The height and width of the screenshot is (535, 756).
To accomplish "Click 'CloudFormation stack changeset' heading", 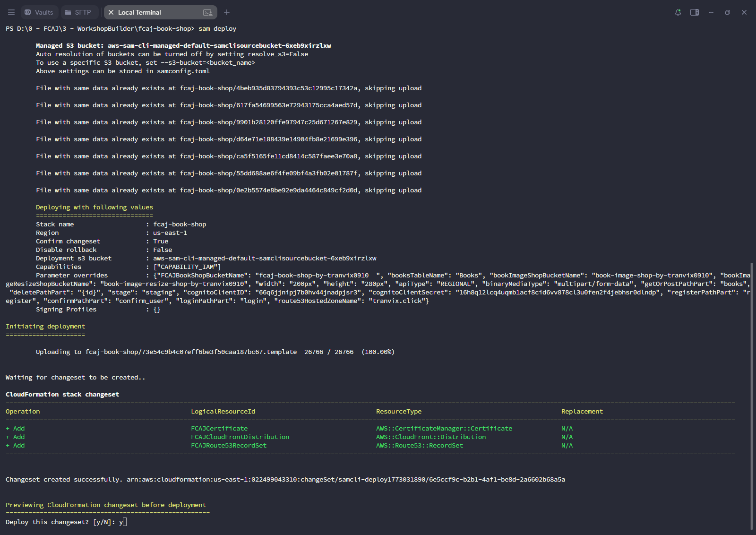I will pos(62,394).
